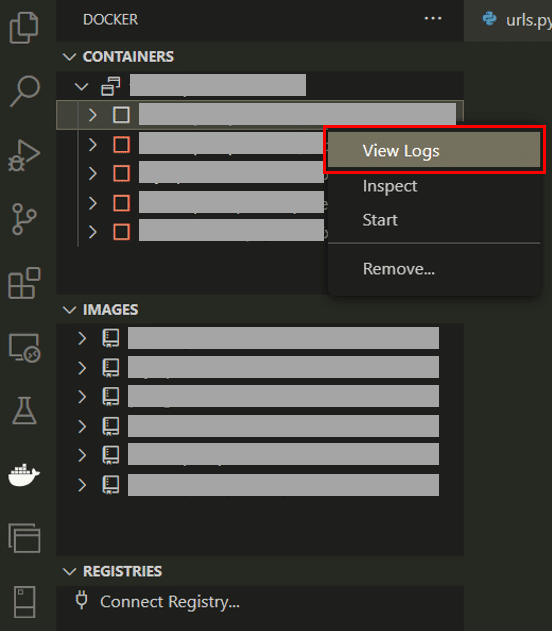The height and width of the screenshot is (631, 552).
Task: Click the REGISTRIES section heading
Action: coord(122,571)
